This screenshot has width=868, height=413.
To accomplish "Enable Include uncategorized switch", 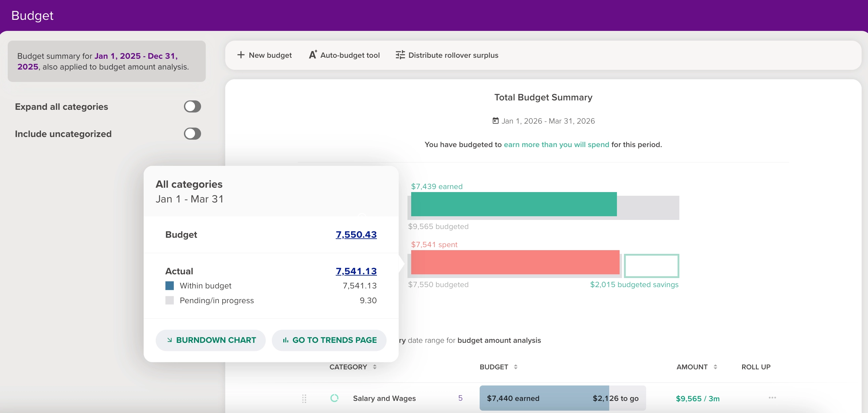I will tap(192, 134).
